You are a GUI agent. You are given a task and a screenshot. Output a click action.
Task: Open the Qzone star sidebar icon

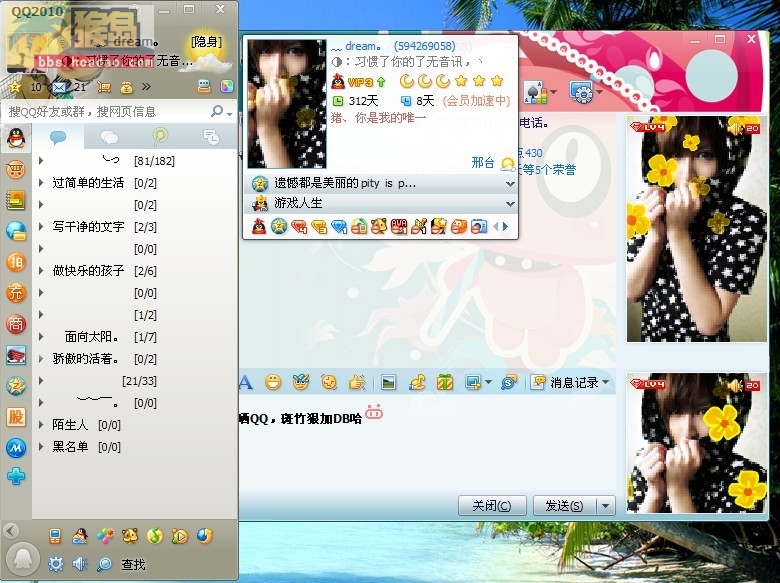[x=16, y=386]
